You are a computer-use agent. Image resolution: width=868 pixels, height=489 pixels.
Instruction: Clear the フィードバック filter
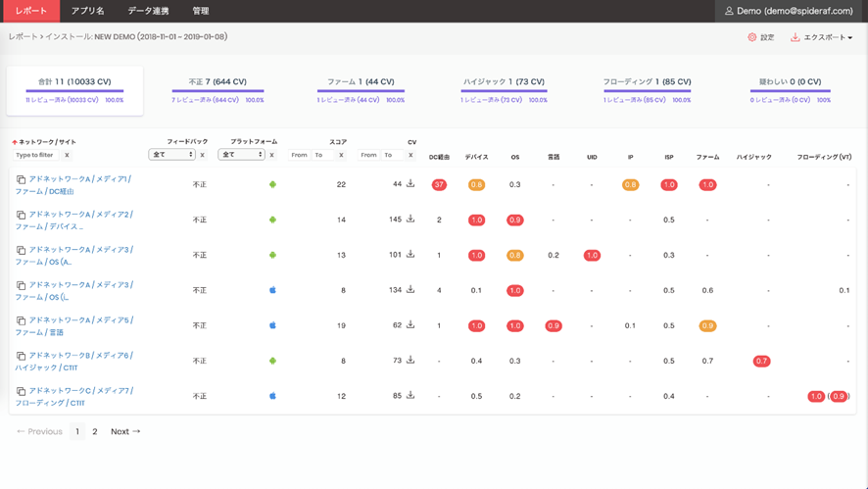click(x=202, y=155)
